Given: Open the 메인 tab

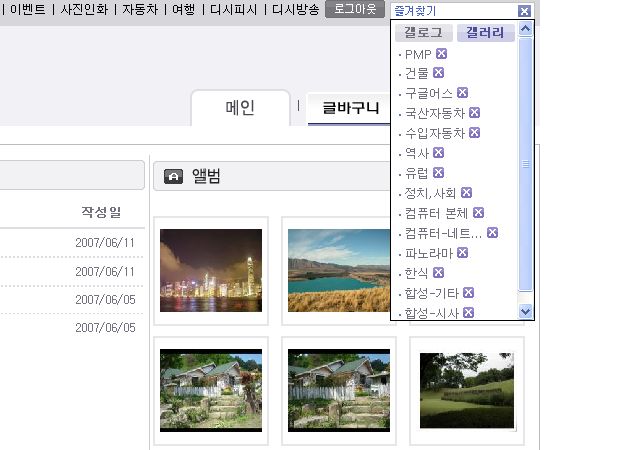Looking at the screenshot, I should pyautogui.click(x=240, y=108).
